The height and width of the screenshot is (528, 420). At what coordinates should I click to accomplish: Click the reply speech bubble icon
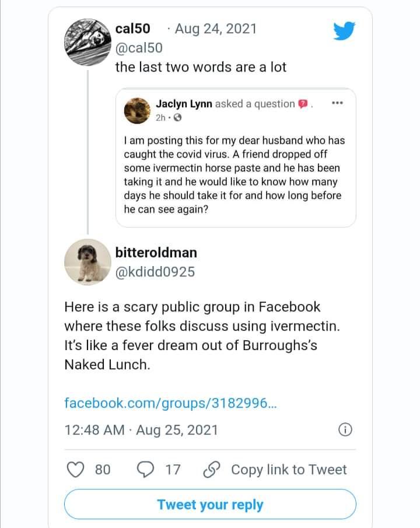coord(144,469)
